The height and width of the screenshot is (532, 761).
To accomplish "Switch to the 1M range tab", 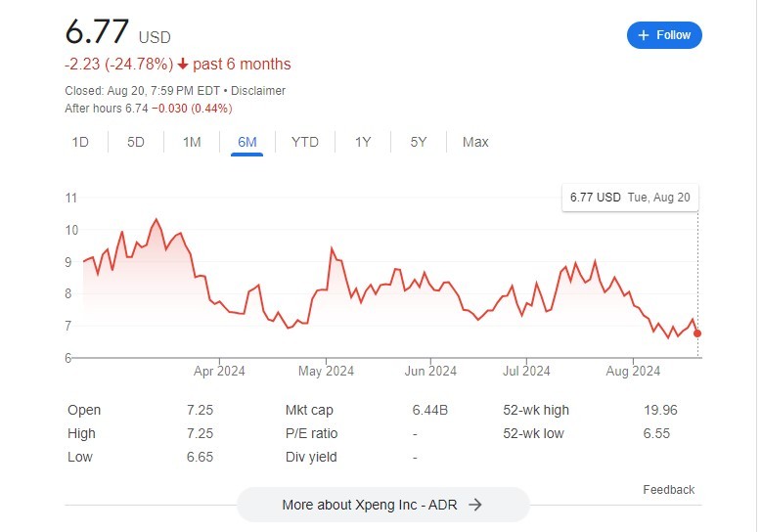I will pos(192,142).
